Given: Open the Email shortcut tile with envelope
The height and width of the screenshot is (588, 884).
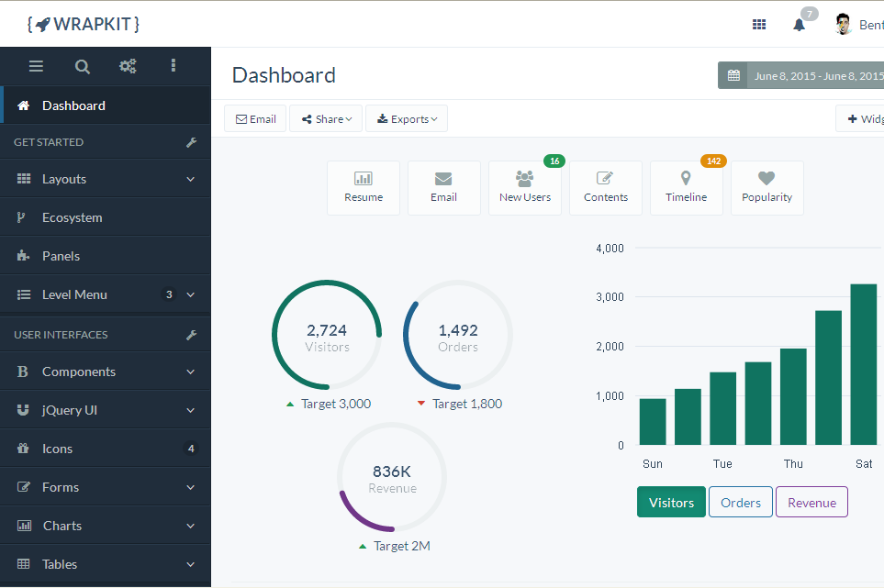Looking at the screenshot, I should [444, 188].
